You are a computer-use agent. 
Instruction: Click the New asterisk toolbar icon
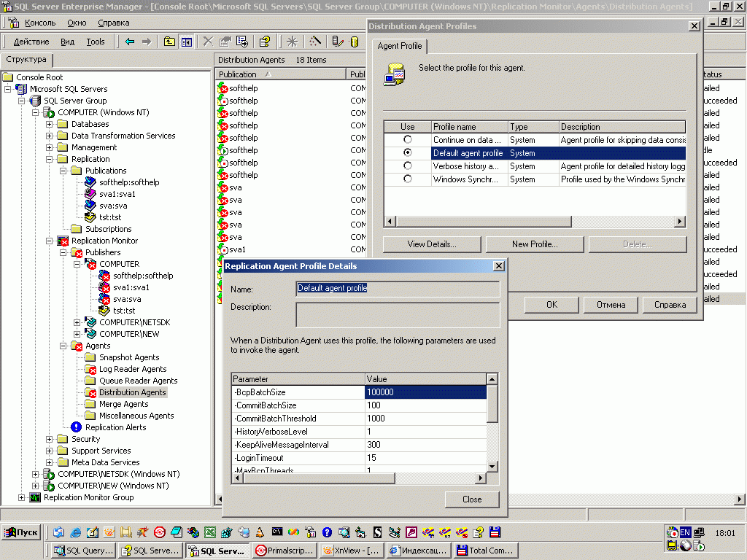click(292, 42)
